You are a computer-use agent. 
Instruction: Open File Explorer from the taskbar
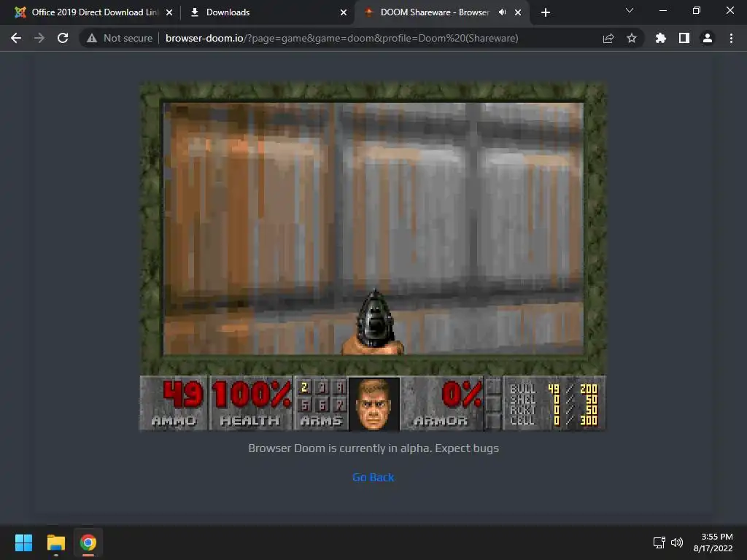tap(55, 542)
